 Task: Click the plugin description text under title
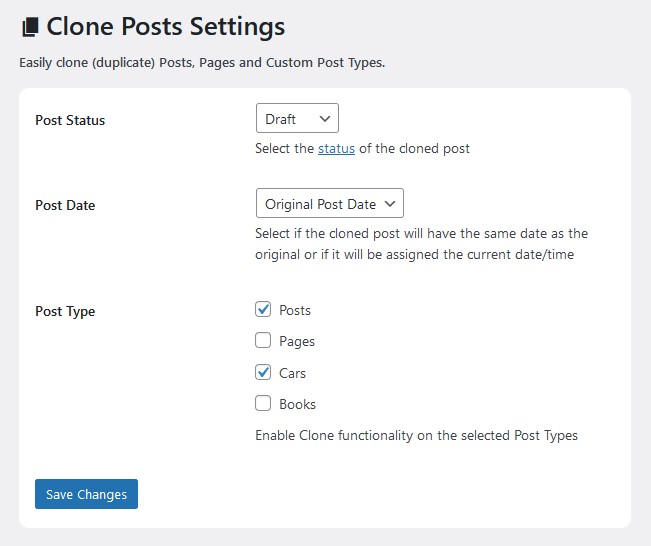tap(202, 63)
